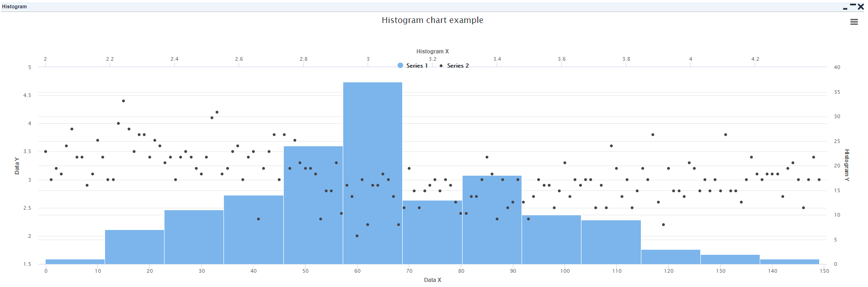This screenshot has height=287, width=868.
Task: Minimize the Histogram window
Action: (845, 8)
